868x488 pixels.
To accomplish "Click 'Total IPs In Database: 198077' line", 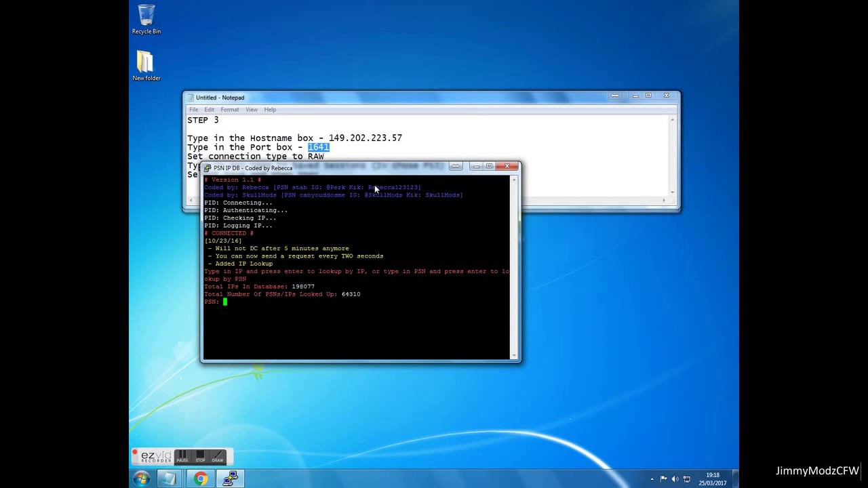I will pyautogui.click(x=259, y=287).
